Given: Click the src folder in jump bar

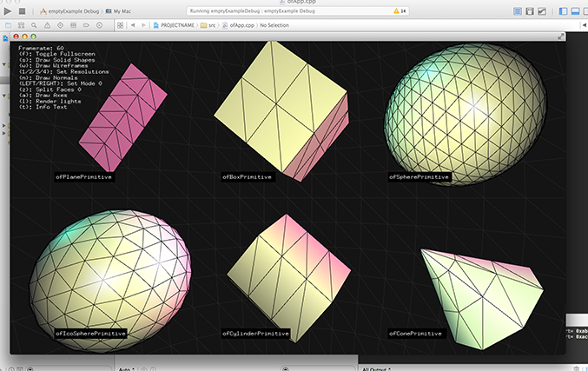Looking at the screenshot, I should [x=208, y=25].
